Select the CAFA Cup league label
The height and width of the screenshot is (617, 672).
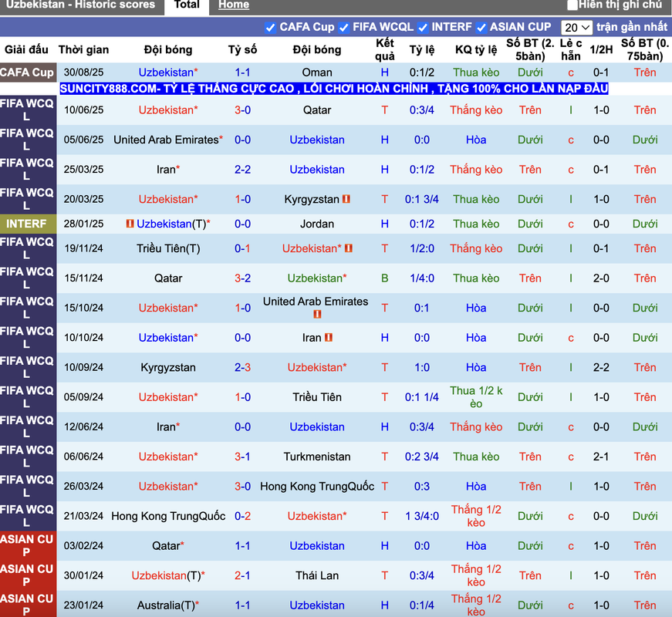(x=28, y=72)
